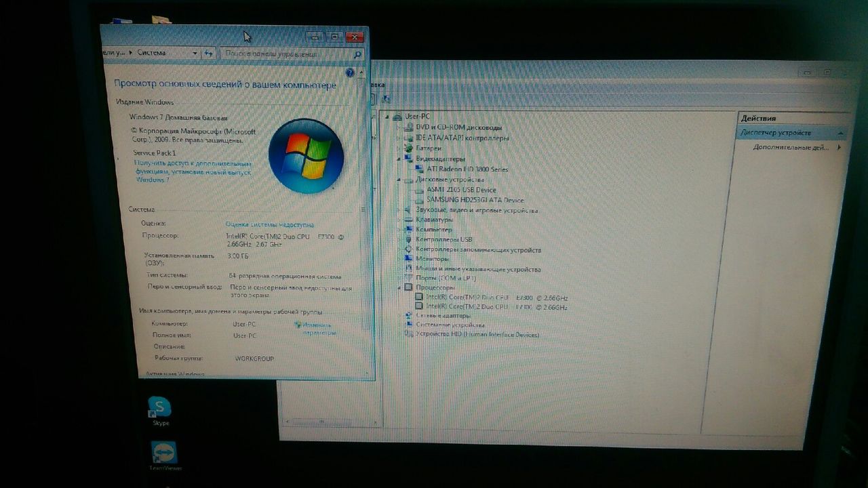The image size is (868, 488).
Task: Launch TeamViewer desktop shortcut
Action: [164, 453]
